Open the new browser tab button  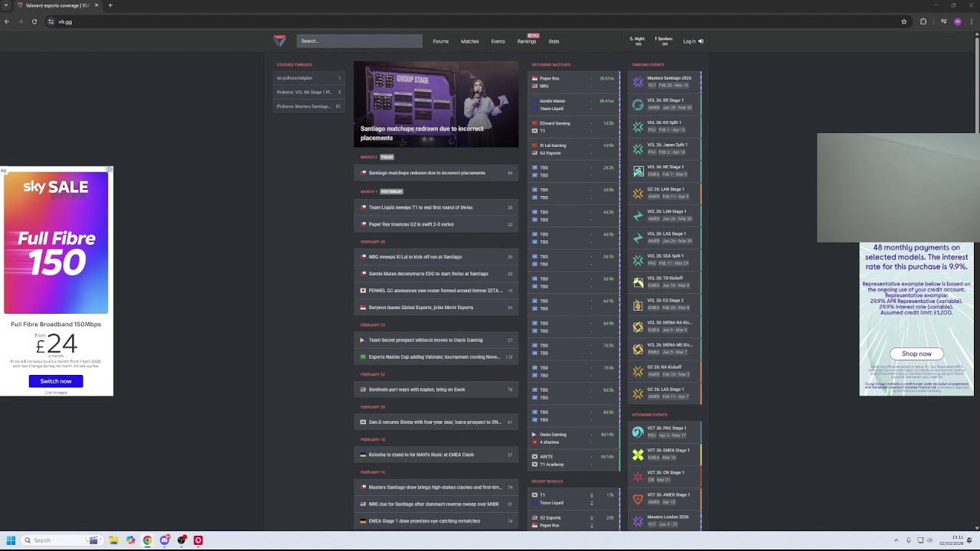(110, 5)
